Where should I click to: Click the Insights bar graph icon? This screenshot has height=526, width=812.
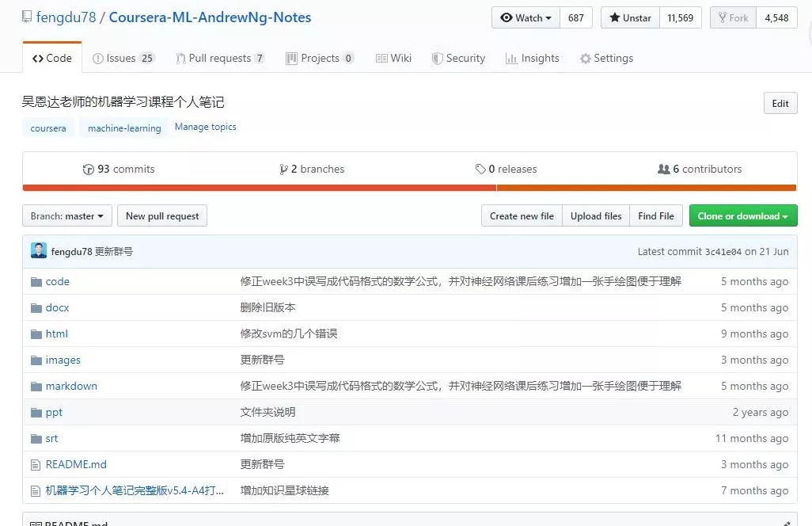coord(511,59)
